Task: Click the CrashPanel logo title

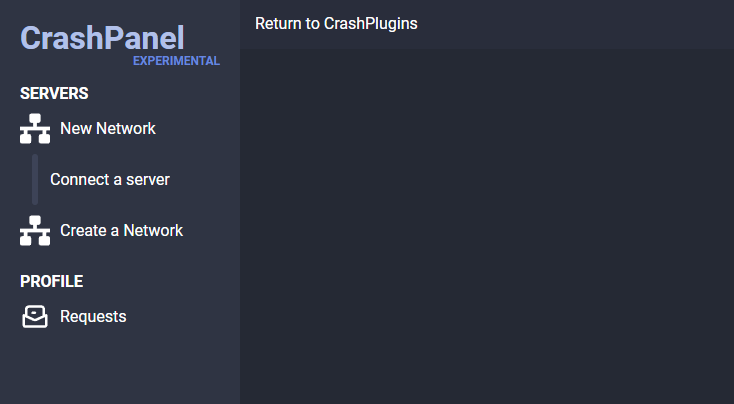Action: tap(102, 38)
